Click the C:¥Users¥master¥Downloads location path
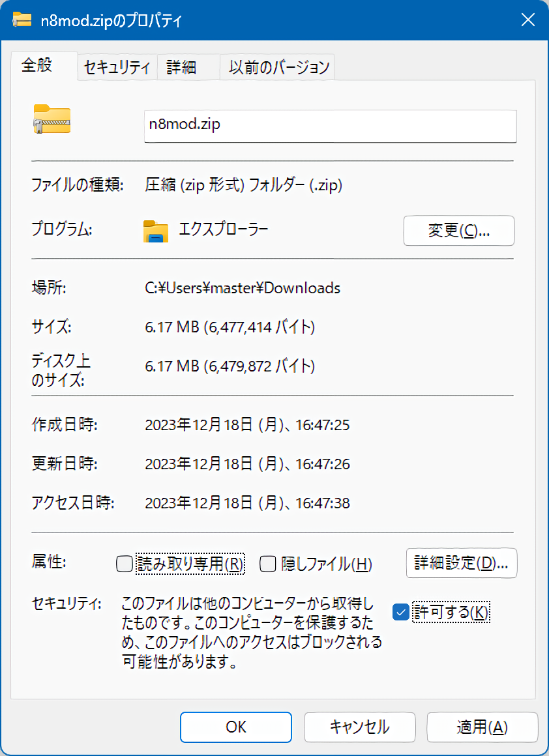 coord(243,287)
